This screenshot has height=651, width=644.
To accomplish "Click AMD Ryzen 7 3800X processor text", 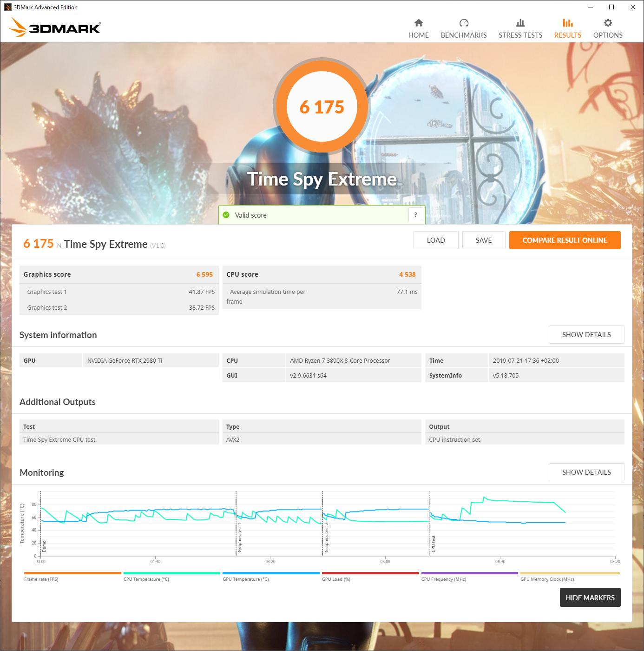I will coord(340,361).
